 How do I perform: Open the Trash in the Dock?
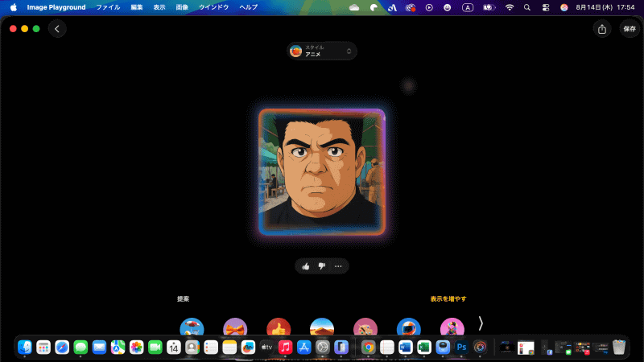(619, 348)
